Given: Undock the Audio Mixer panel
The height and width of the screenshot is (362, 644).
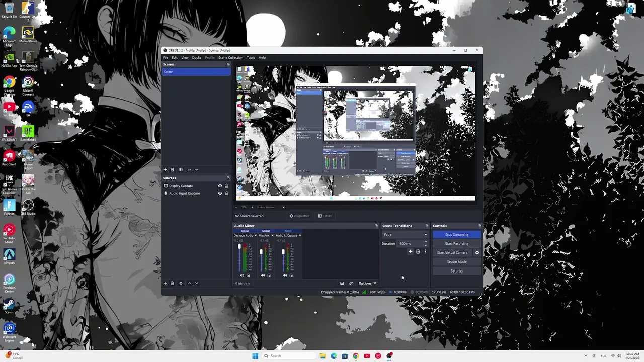Looking at the screenshot, I should [376, 226].
